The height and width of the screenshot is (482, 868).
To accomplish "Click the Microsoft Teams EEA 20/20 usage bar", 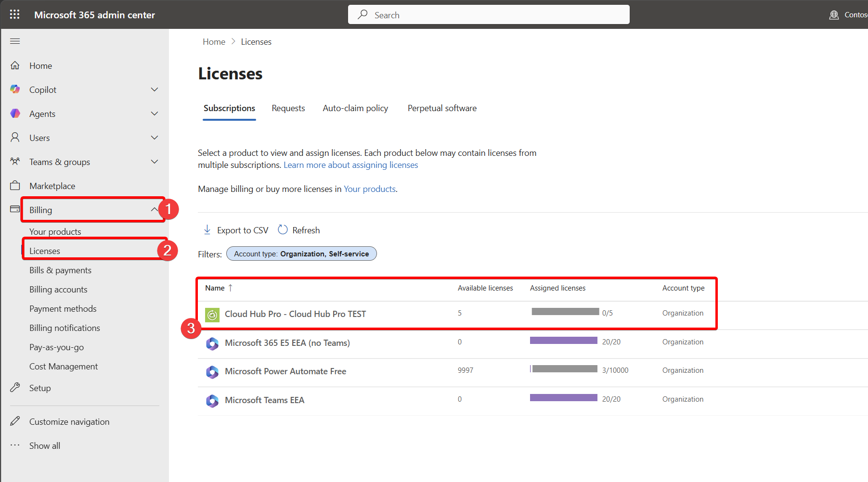I will coord(564,398).
